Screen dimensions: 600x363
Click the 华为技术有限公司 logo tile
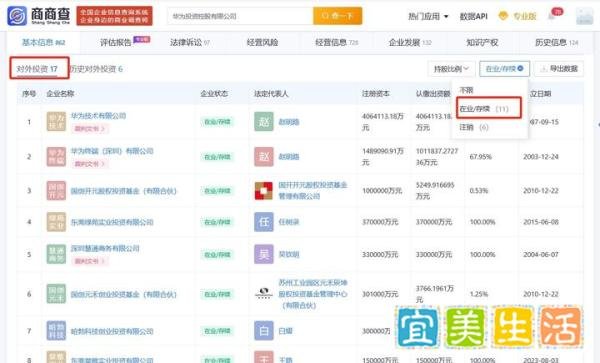point(56,122)
